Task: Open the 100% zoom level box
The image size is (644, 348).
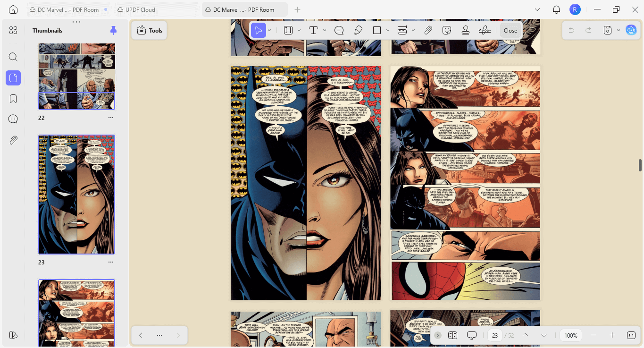Action: [x=571, y=335]
